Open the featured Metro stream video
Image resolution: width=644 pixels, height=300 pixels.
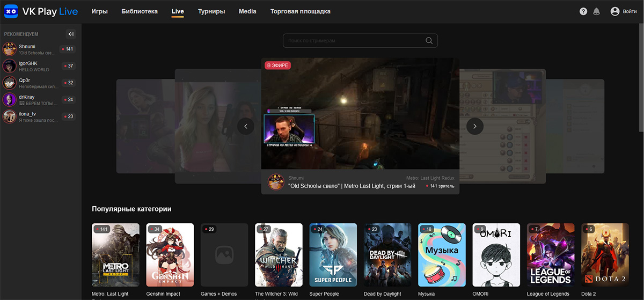coord(360,114)
